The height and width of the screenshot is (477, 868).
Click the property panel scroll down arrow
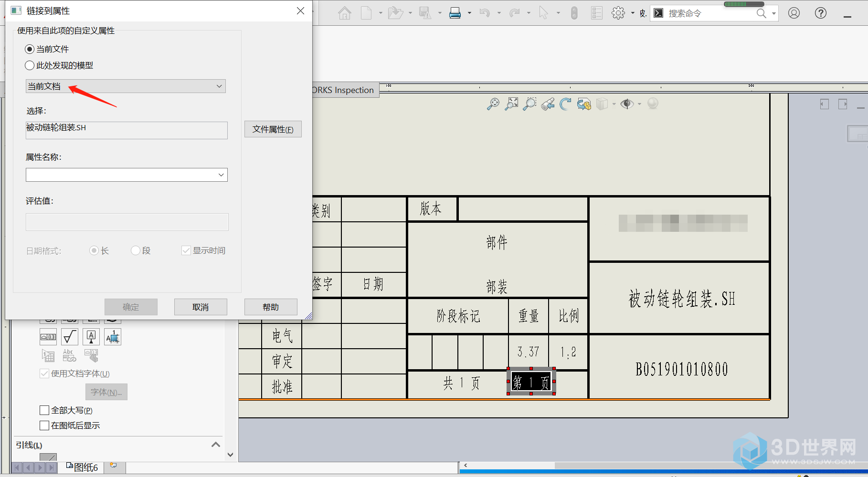pyautogui.click(x=230, y=455)
